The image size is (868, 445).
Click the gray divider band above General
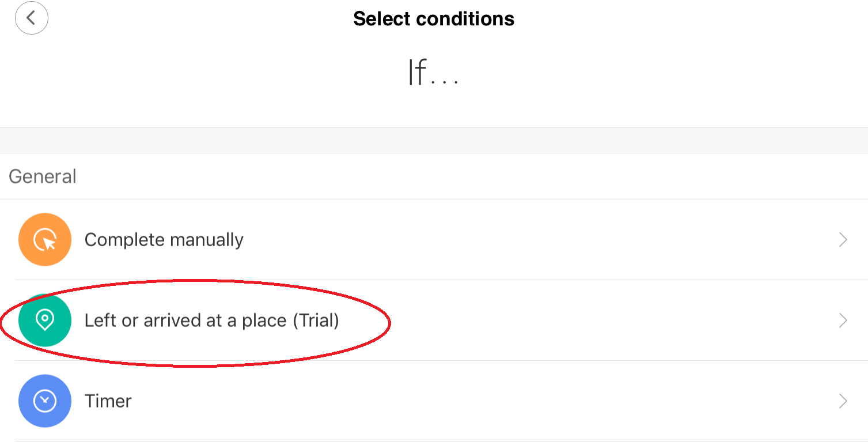tap(434, 141)
